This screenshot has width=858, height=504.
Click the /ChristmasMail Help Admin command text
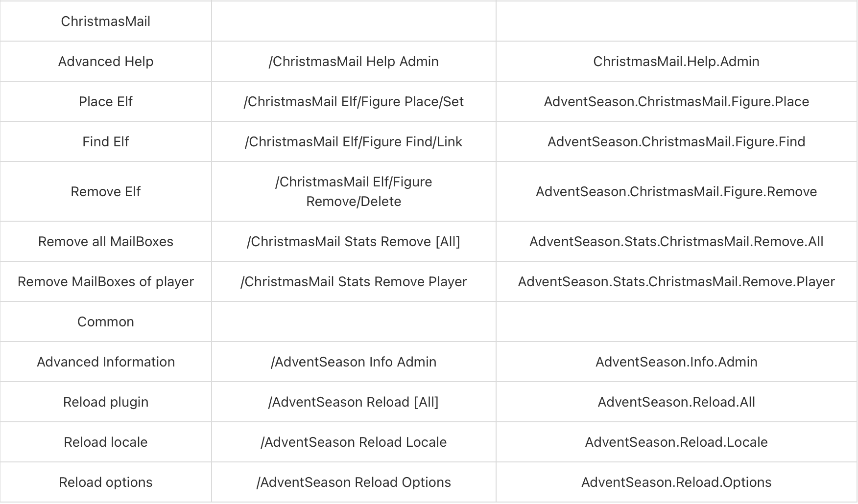354,62
